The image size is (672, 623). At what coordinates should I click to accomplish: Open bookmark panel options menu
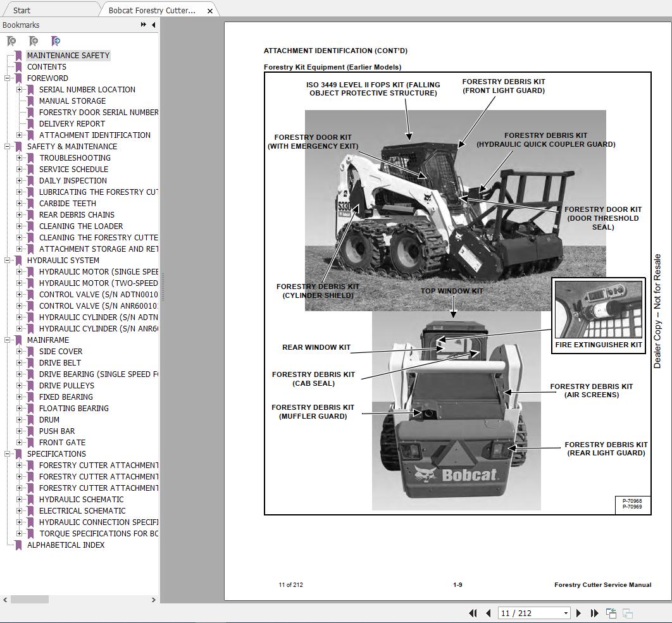144,25
